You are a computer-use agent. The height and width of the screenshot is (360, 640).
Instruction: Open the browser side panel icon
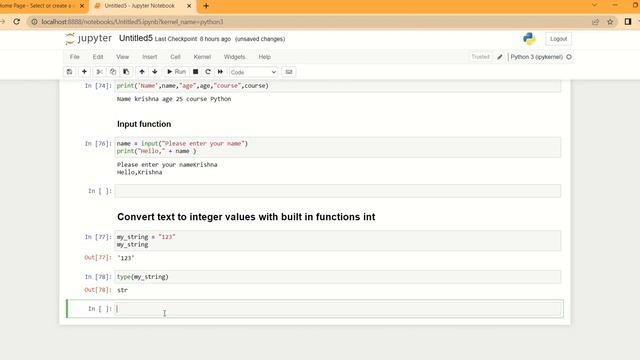(x=628, y=22)
